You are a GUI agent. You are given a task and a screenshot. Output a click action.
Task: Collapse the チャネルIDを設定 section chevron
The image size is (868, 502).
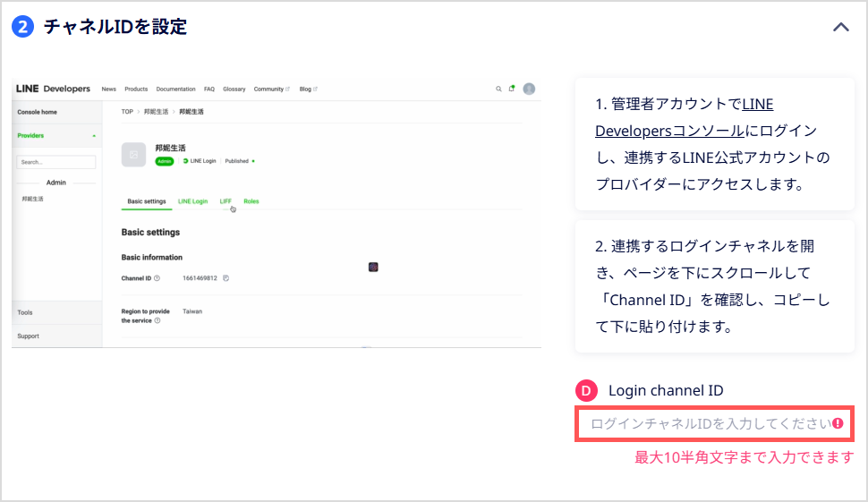pos(840,27)
